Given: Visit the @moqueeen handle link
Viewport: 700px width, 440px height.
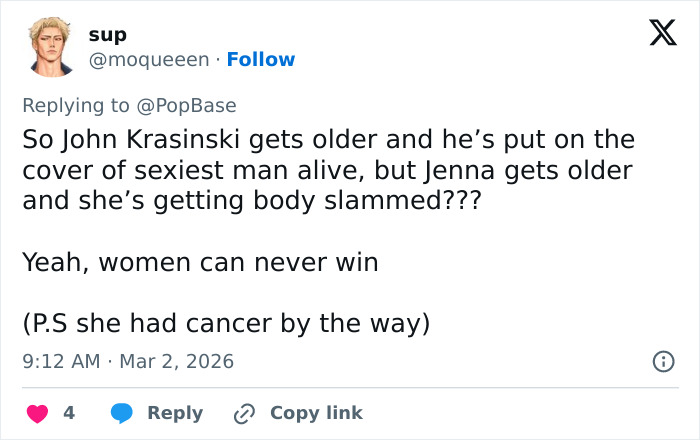Looking at the screenshot, I should click(x=148, y=60).
